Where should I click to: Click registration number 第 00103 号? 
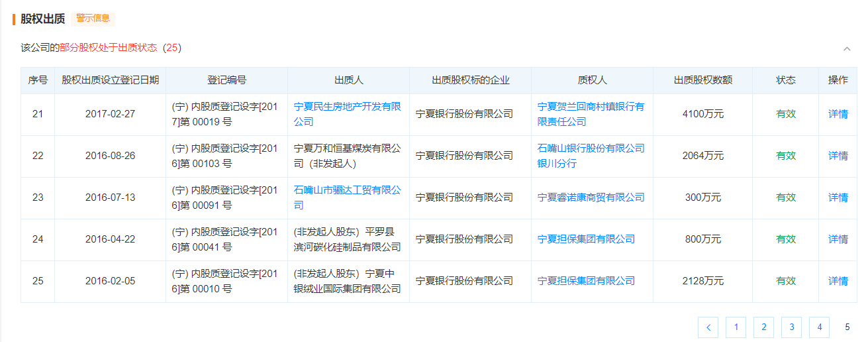coord(206,164)
